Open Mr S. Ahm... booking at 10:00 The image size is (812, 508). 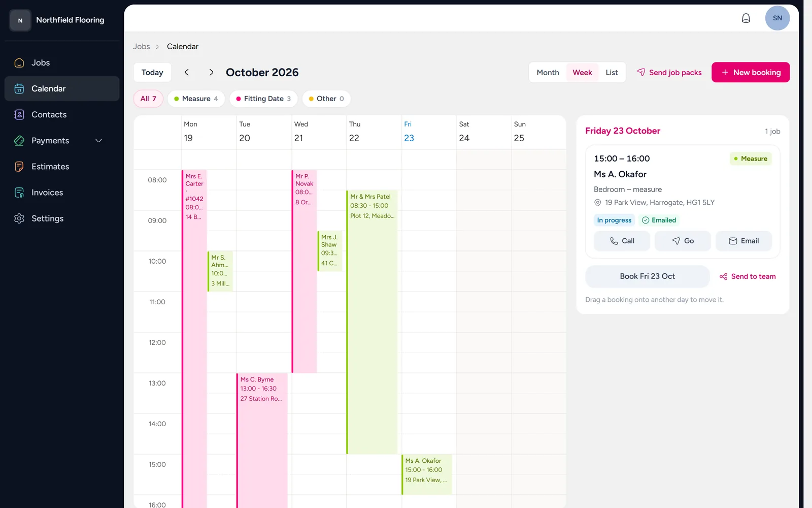220,271
